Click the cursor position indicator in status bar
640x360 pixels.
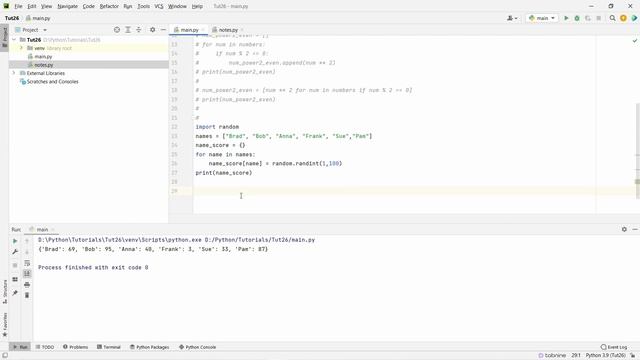(576, 356)
